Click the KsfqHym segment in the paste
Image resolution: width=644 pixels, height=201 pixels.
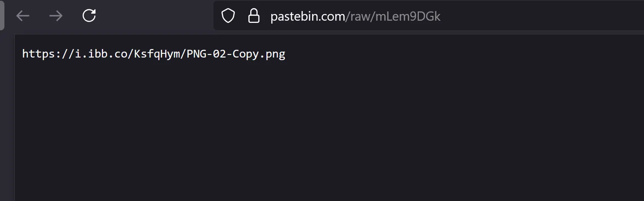coord(157,54)
